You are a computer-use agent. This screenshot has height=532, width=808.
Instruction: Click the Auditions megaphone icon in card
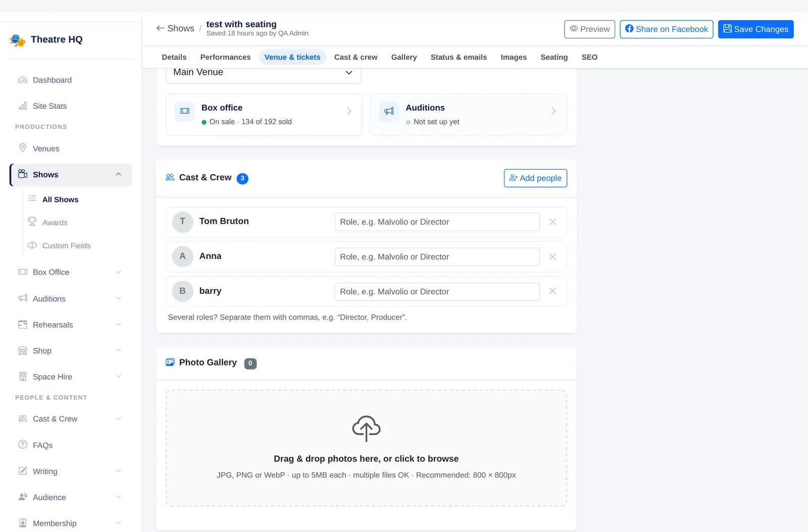[x=389, y=111]
